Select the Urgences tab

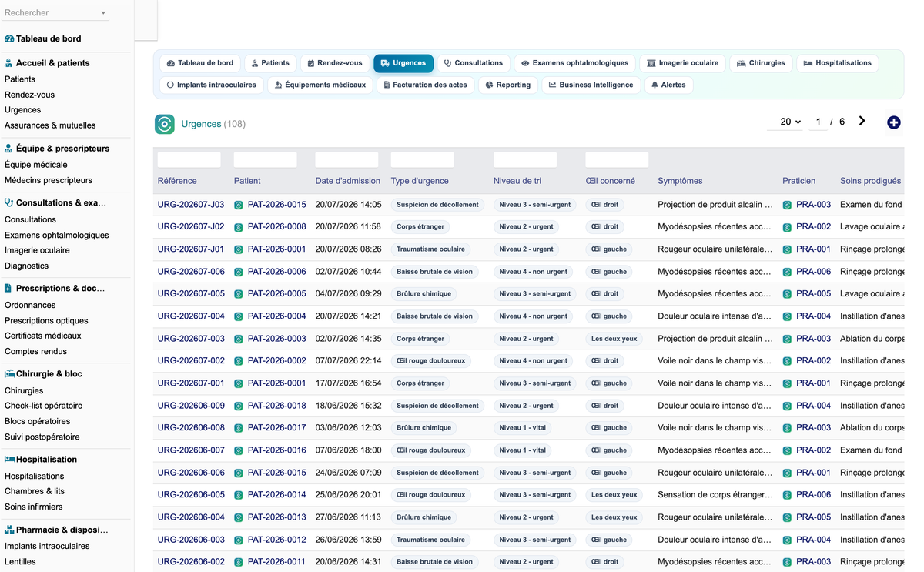pos(403,63)
